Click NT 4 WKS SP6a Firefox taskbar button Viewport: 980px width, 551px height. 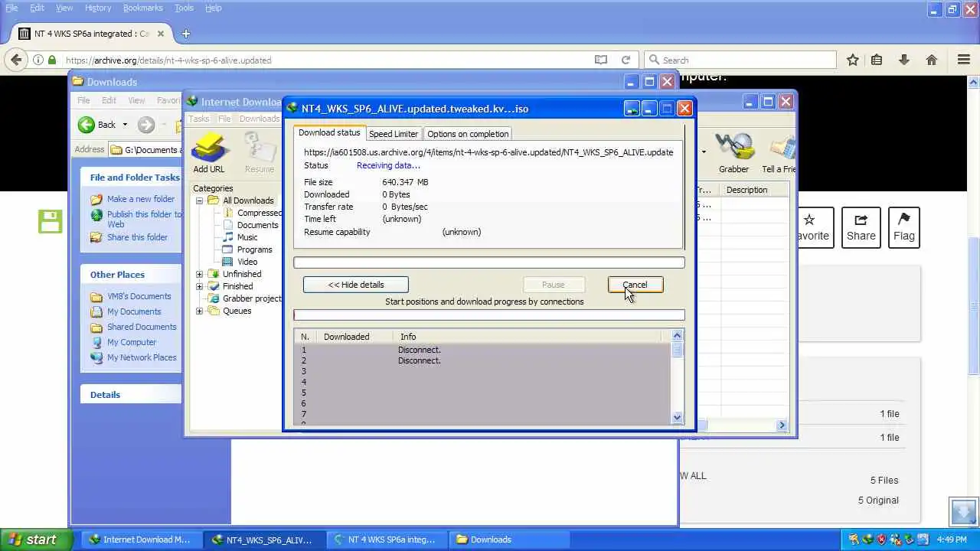tap(385, 540)
